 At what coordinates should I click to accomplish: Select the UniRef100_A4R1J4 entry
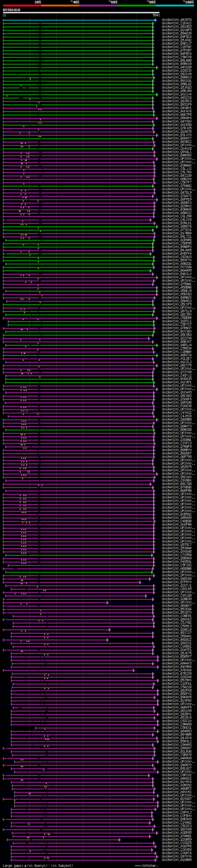tap(177, 345)
